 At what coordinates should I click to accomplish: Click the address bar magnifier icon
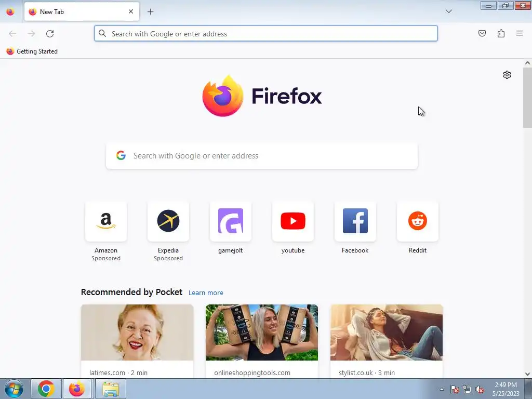102,34
